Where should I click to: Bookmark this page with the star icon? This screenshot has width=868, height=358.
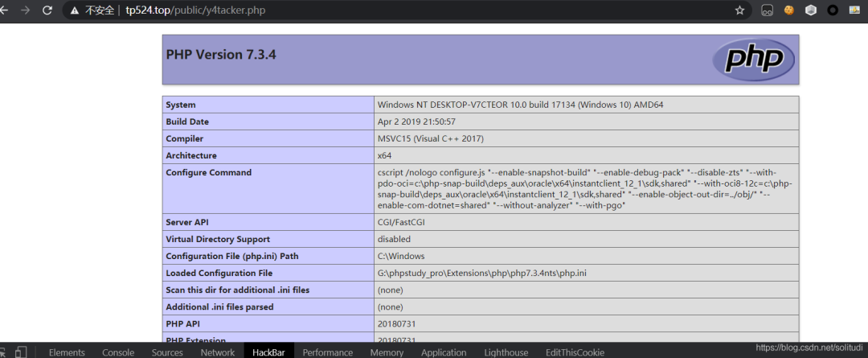coord(739,10)
